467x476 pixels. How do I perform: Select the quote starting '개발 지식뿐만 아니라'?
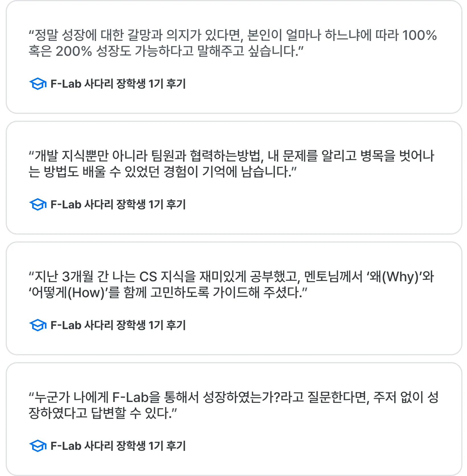pyautogui.click(x=232, y=164)
